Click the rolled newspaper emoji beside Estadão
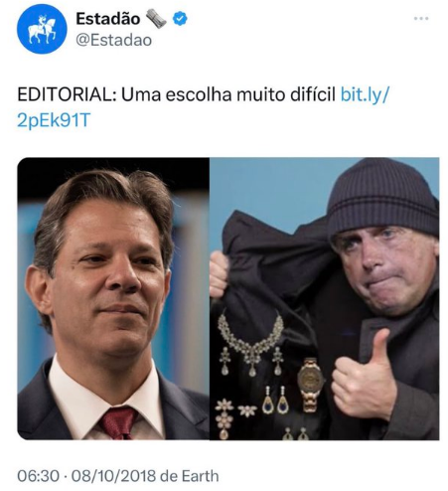Screen dimensions: 448x491 click(x=156, y=19)
